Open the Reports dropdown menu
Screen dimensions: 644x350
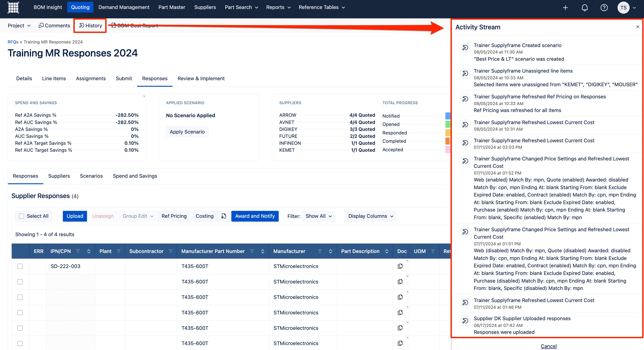coord(278,7)
